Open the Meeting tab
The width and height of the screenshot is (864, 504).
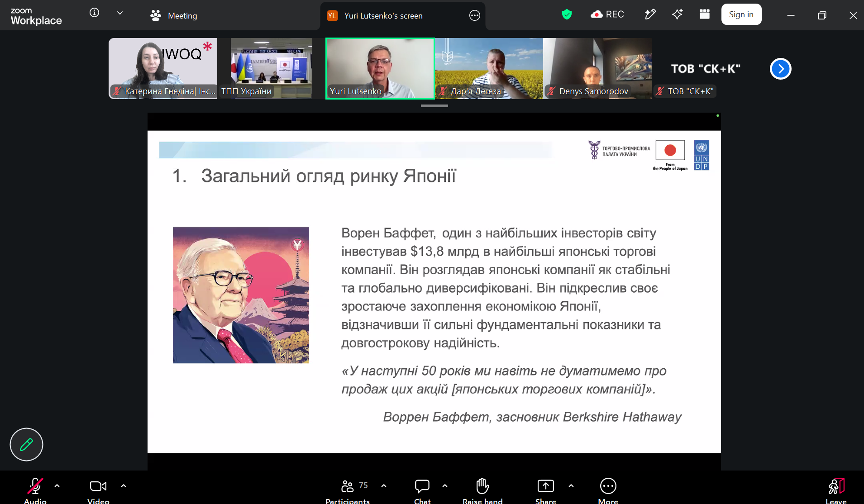click(174, 16)
